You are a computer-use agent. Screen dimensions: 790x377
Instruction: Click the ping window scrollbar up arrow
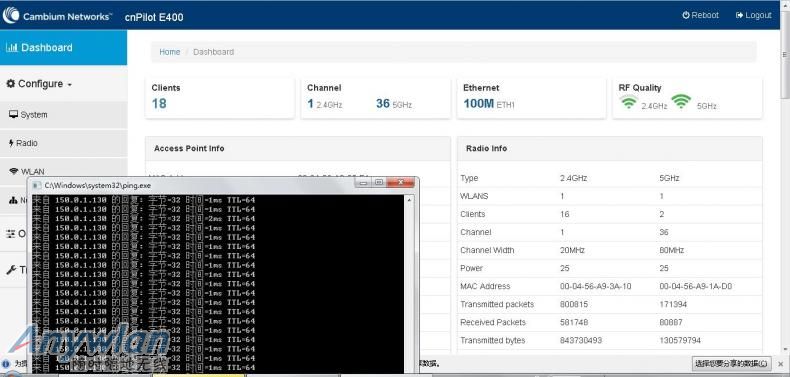(409, 200)
